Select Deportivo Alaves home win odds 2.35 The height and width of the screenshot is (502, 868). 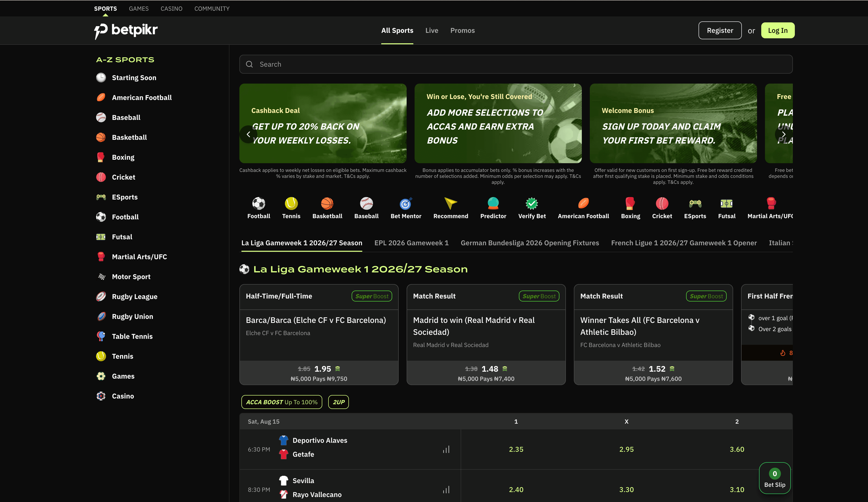click(x=516, y=449)
